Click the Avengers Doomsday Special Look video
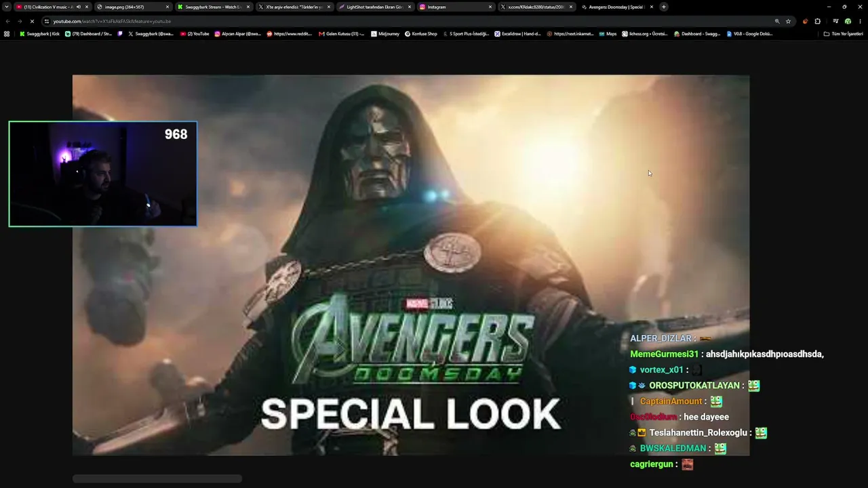This screenshot has width=868, height=488. click(411, 265)
